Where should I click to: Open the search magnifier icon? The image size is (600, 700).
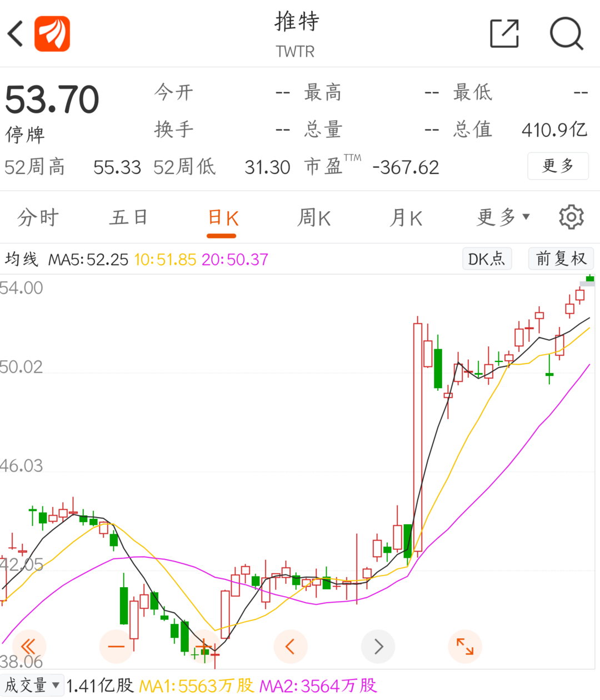(566, 34)
